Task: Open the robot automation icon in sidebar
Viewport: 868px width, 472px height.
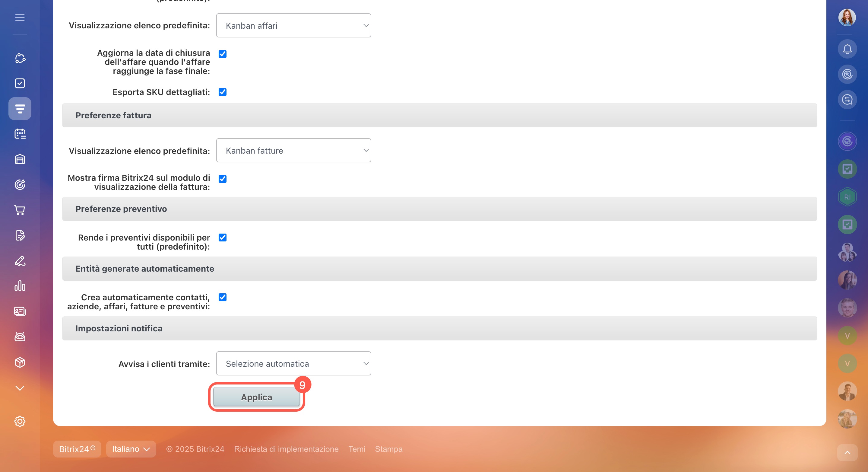Action: (x=20, y=336)
